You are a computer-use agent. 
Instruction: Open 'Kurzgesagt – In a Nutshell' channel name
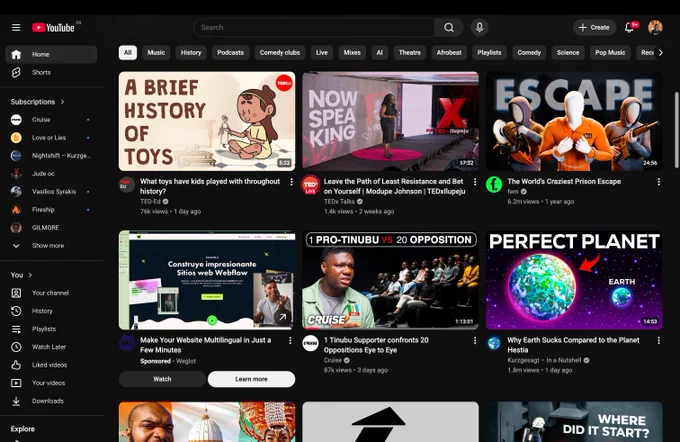pos(544,360)
